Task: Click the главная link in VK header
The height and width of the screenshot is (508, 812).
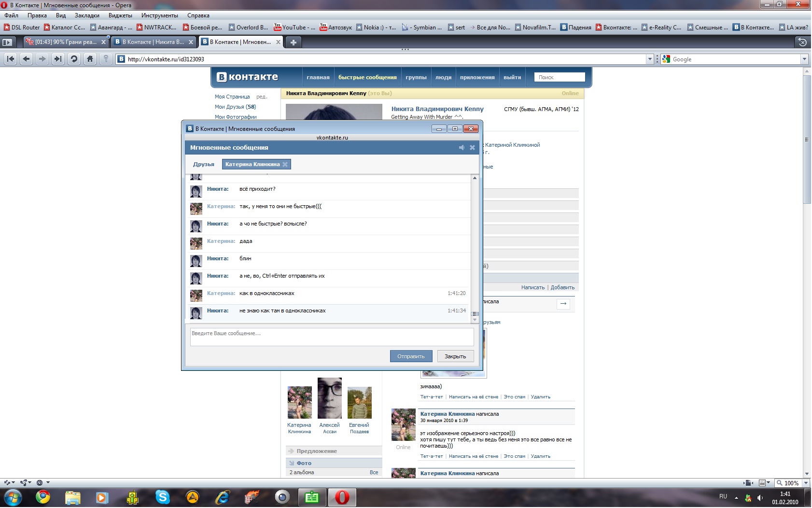Action: [x=318, y=77]
